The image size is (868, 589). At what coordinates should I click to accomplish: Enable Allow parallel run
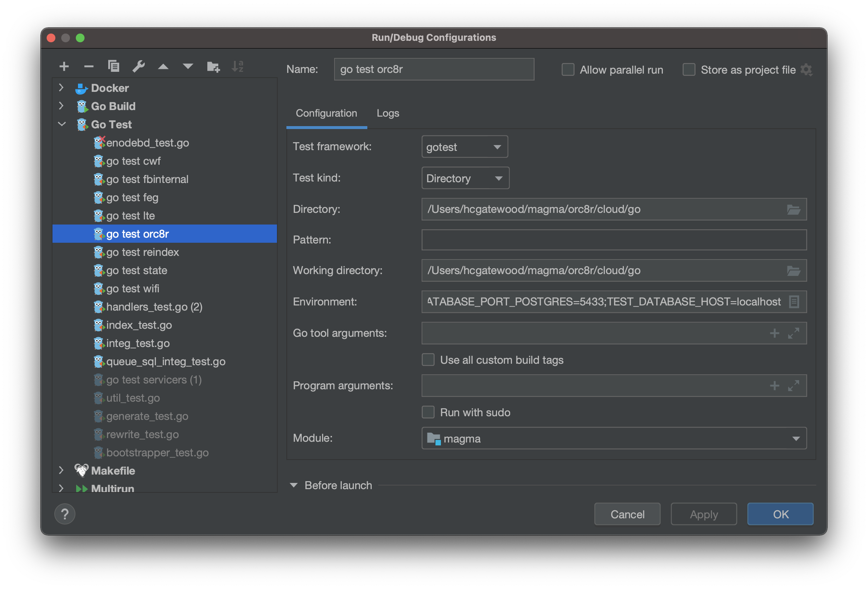tap(568, 70)
